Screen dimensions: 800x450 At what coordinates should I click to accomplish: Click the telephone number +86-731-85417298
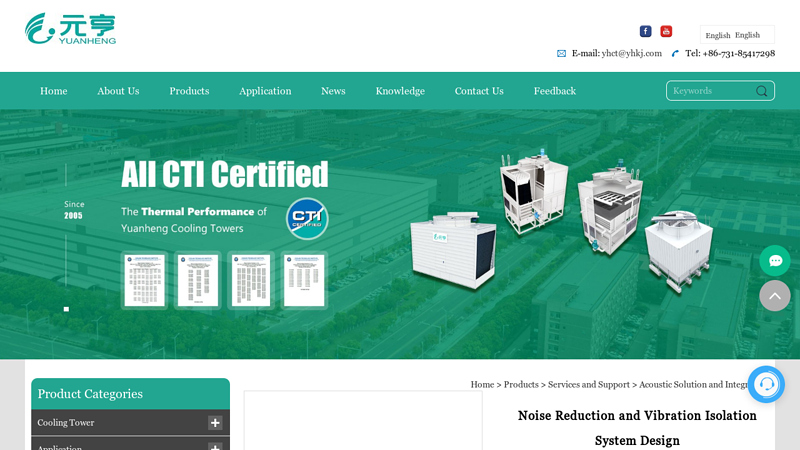(x=739, y=53)
